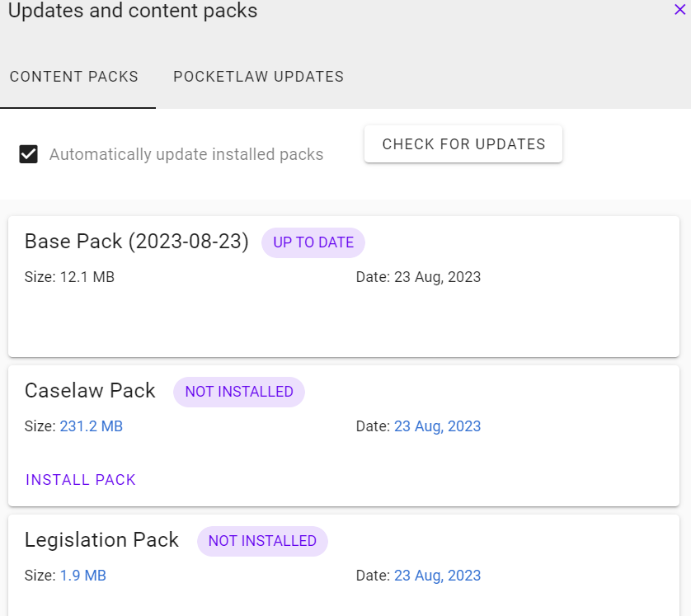Select the Legislation Pack title

(101, 540)
